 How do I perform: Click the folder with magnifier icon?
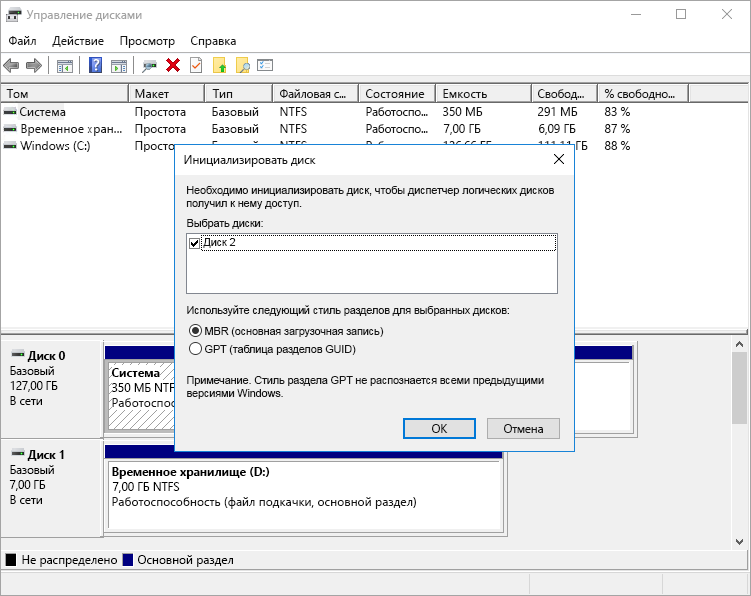pos(243,65)
